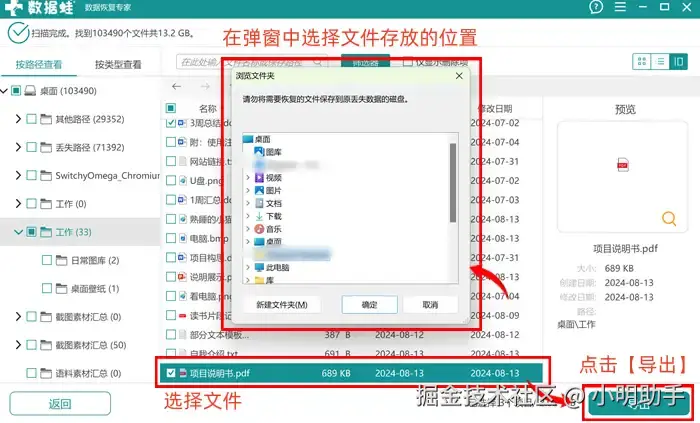
Task: Collapse the 工作 (33) folder
Action: tap(18, 232)
